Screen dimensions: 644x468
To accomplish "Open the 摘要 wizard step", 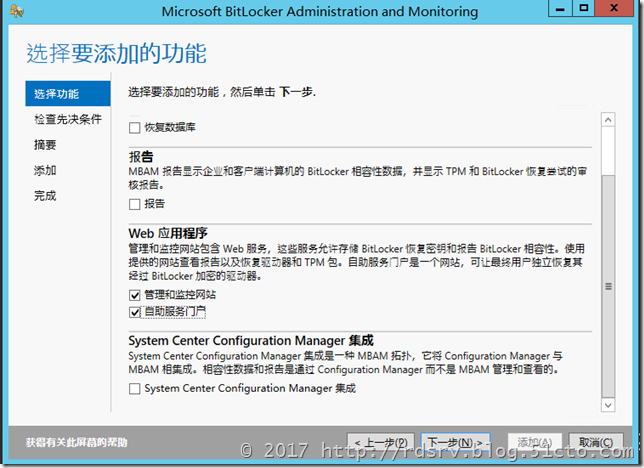I will pyautogui.click(x=45, y=145).
